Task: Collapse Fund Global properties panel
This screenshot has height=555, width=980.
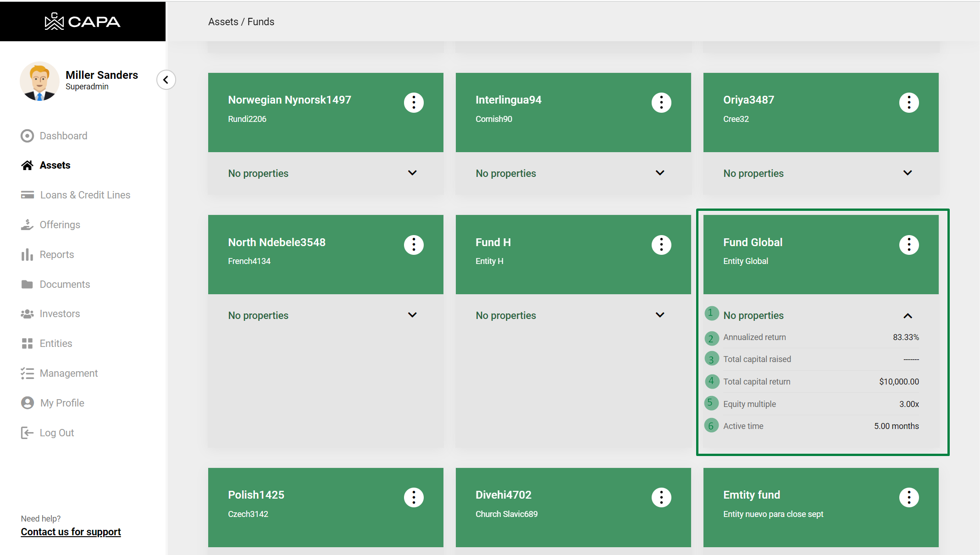Action: coord(908,316)
